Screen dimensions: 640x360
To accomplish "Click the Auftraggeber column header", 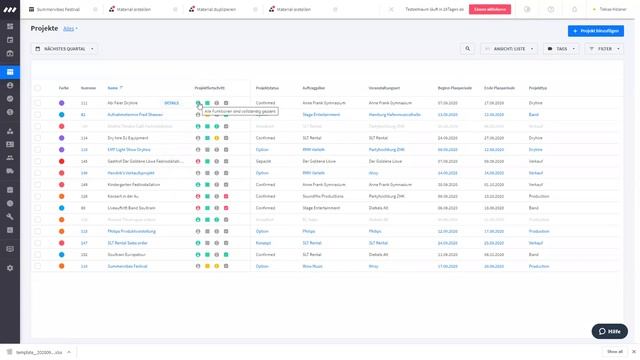I will click(x=313, y=88).
